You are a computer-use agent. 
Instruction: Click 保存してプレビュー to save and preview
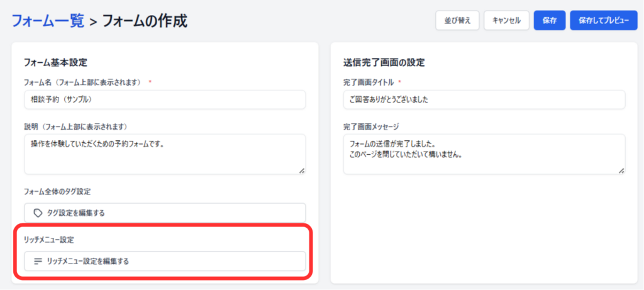(603, 20)
